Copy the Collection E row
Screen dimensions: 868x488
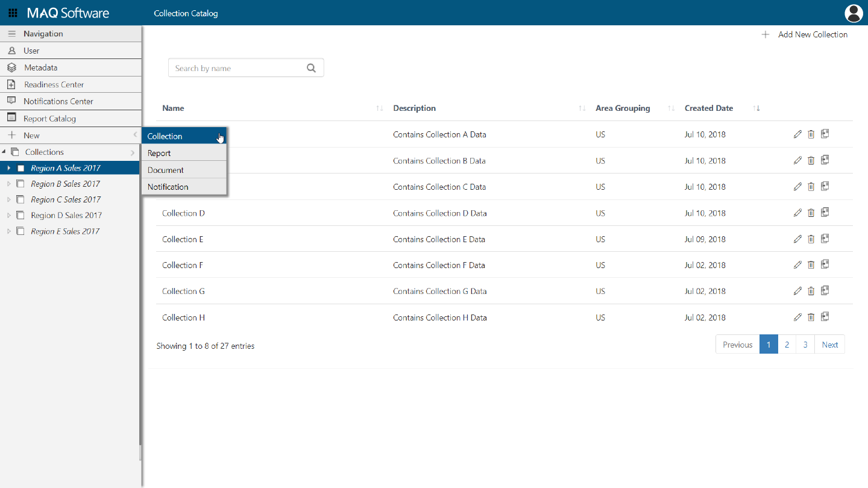[x=825, y=239]
